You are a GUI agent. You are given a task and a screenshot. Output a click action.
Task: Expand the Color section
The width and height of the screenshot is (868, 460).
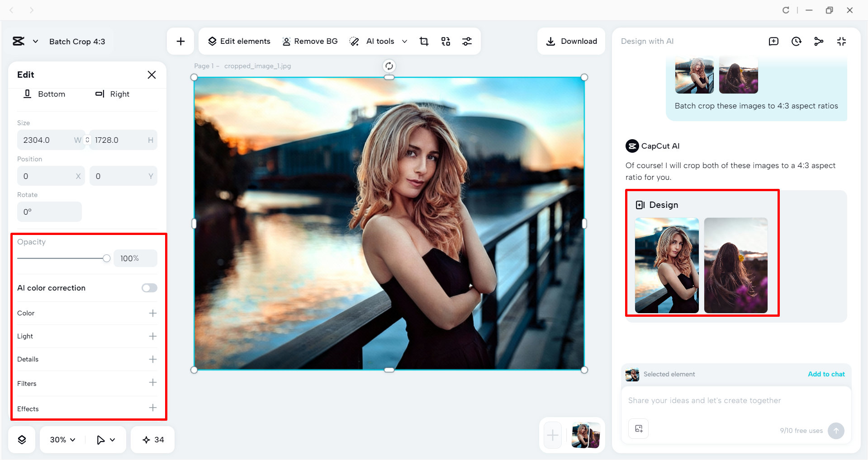click(153, 313)
